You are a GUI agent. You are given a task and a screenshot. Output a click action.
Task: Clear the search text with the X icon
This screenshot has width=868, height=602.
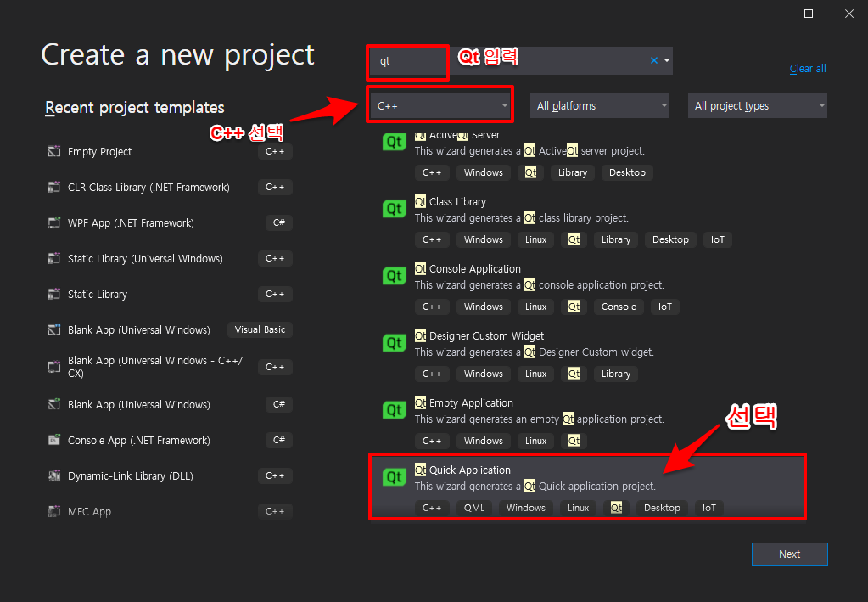pyautogui.click(x=654, y=60)
